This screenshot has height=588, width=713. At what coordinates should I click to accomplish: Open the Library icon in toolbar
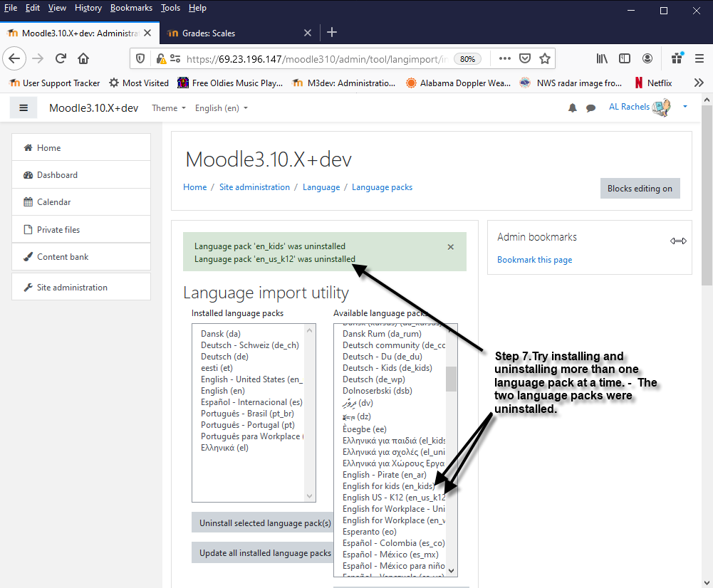[602, 58]
